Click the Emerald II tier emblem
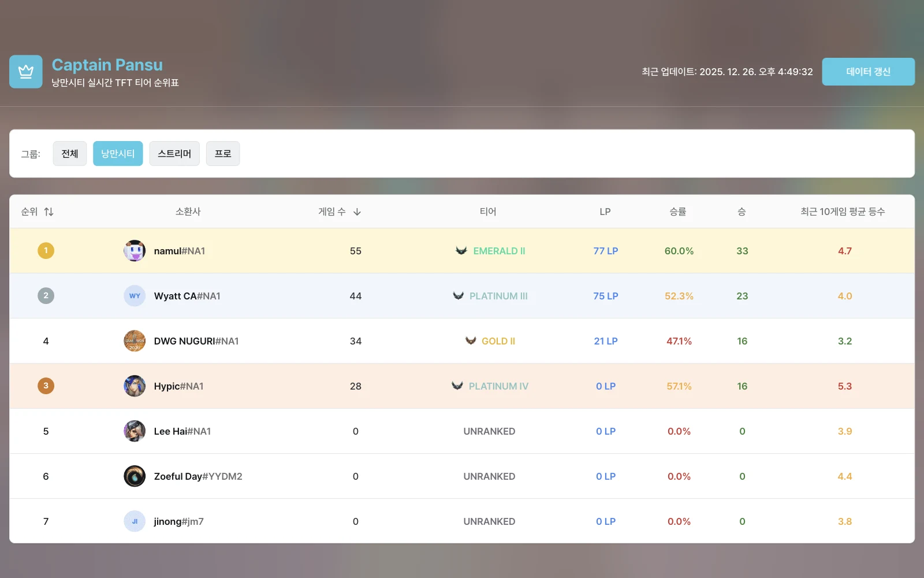 pos(461,250)
